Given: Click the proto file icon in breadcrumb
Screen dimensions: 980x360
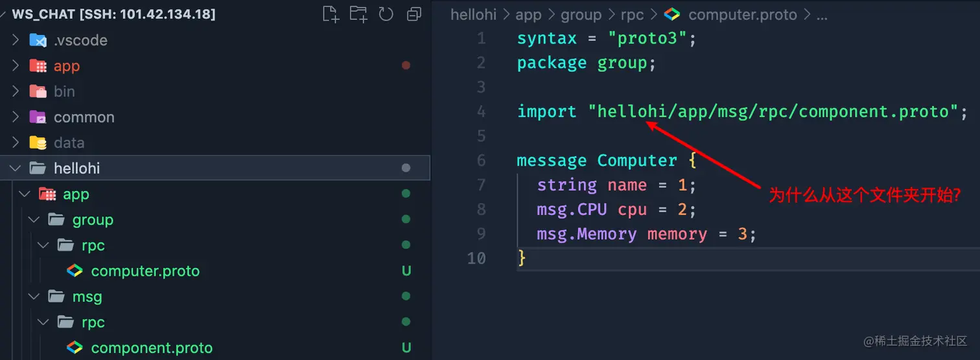Looking at the screenshot, I should pyautogui.click(x=673, y=14).
